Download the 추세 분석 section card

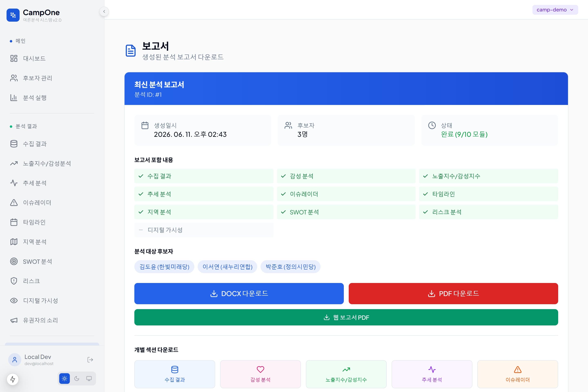pos(432,374)
